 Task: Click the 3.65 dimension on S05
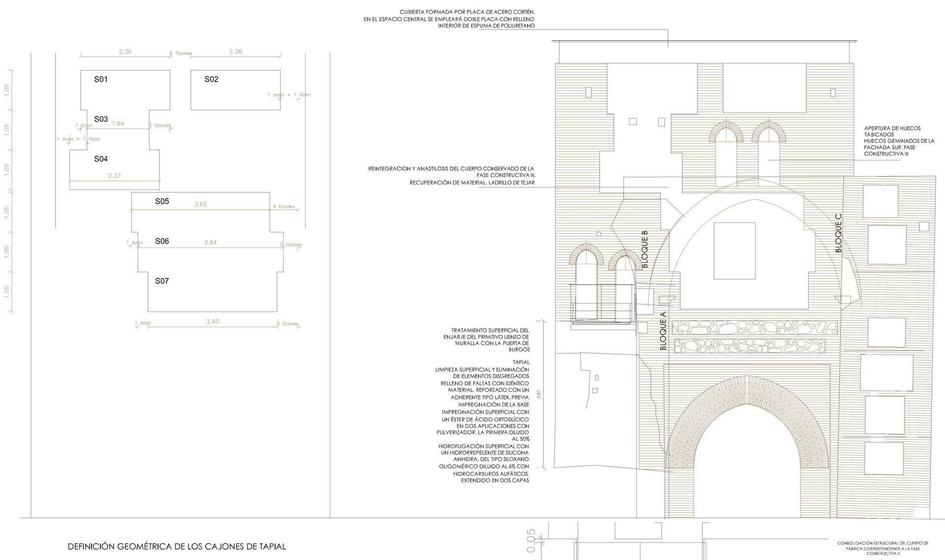coord(200,204)
